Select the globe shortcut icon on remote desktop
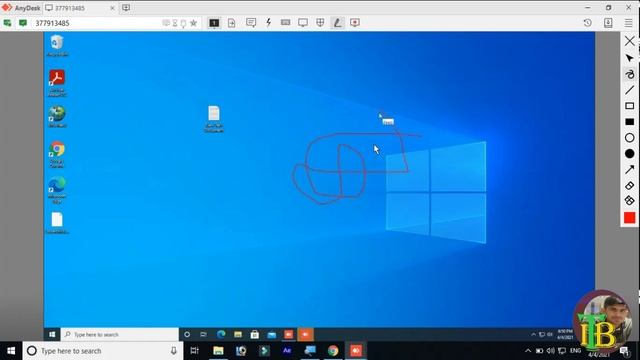Image resolution: width=640 pixels, height=360 pixels. (x=57, y=116)
